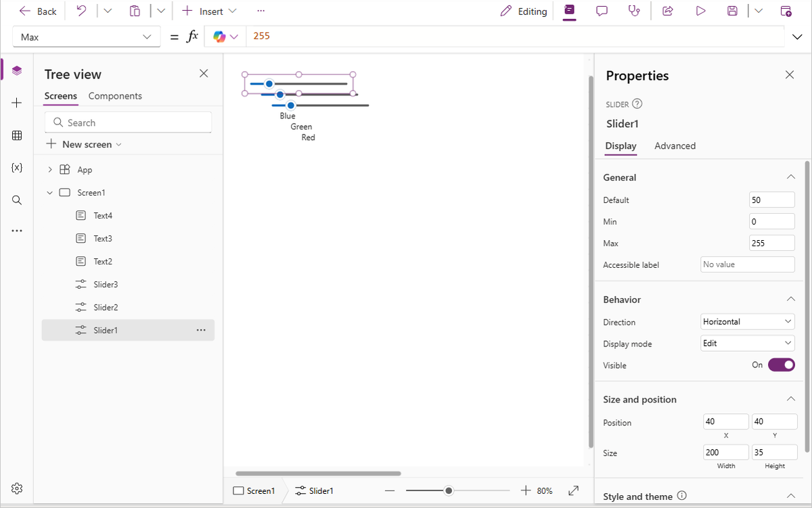Viewport: 812px width, 508px height.
Task: Click the fit to window icon
Action: [573, 490]
